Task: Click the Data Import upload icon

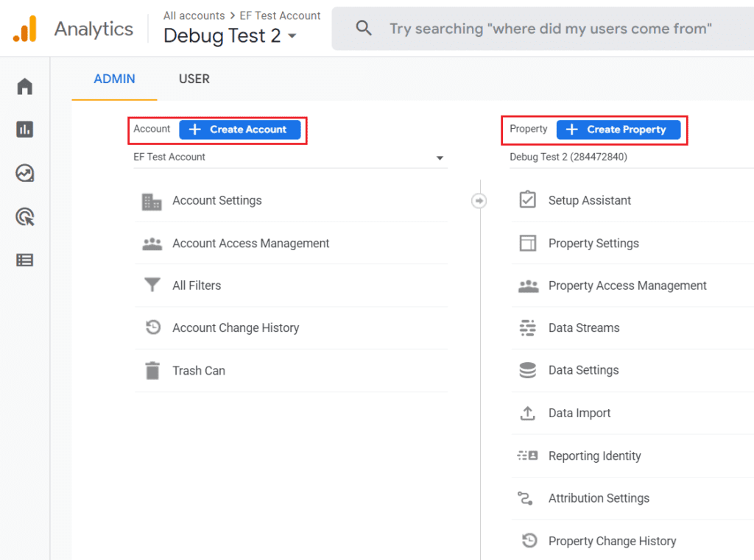Action: pyautogui.click(x=527, y=413)
